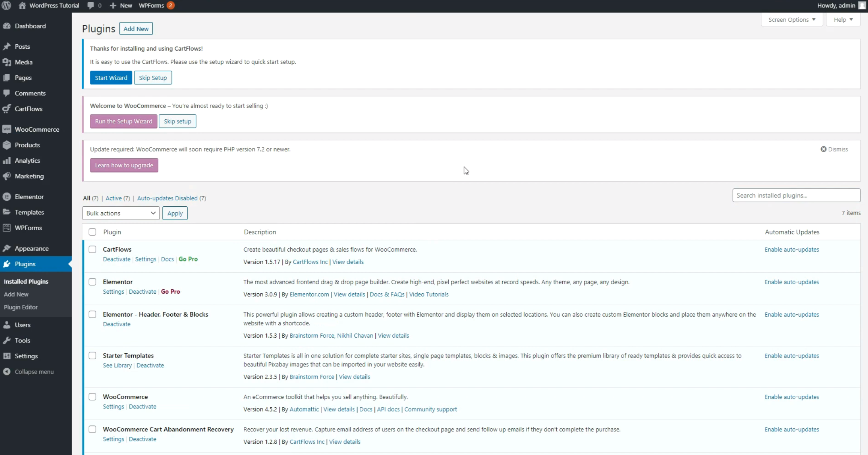This screenshot has height=455, width=868.
Task: Skip the WooCommerce setup
Action: [x=177, y=121]
